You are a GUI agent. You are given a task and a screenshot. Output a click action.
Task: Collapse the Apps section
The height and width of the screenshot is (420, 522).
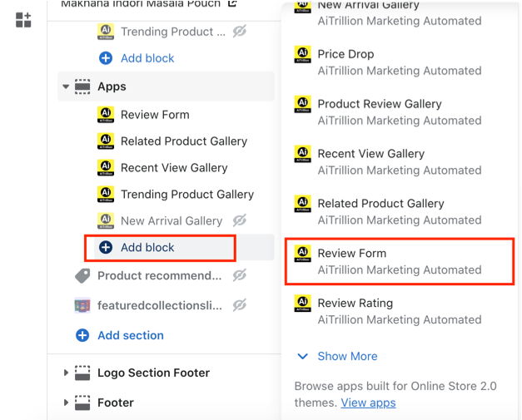coord(66,86)
